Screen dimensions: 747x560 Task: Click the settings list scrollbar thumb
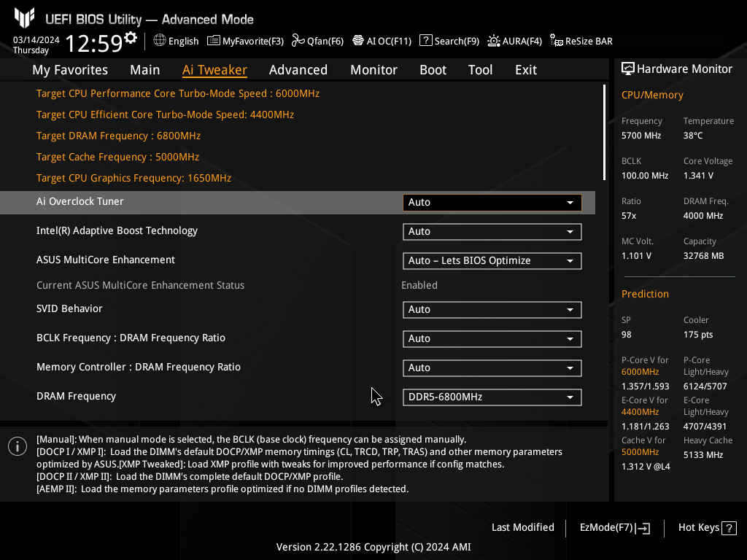(604, 133)
